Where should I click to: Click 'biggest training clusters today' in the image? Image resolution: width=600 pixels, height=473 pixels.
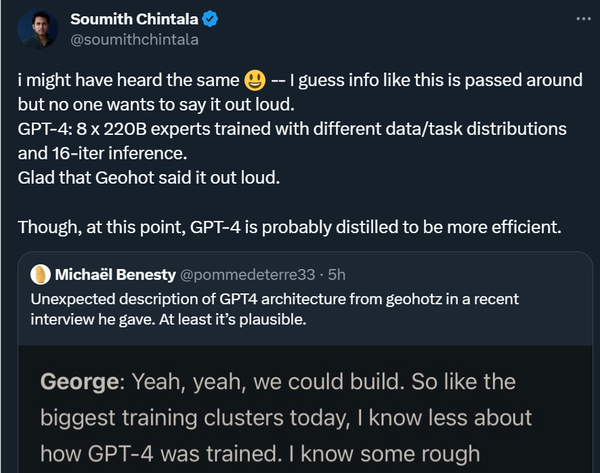(195, 418)
